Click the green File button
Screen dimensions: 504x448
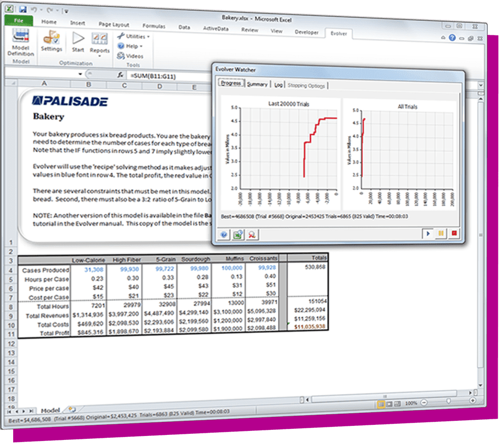(x=19, y=21)
